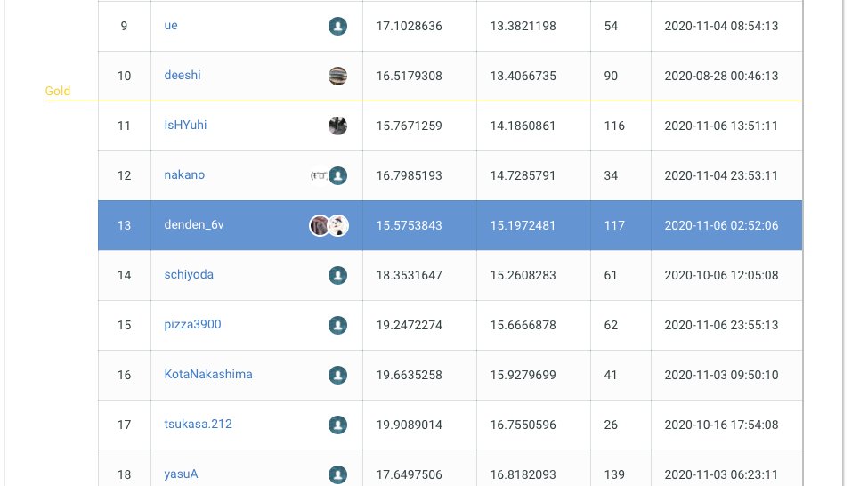
Task: Open user profile link tsukasa.212
Action: tap(199, 424)
